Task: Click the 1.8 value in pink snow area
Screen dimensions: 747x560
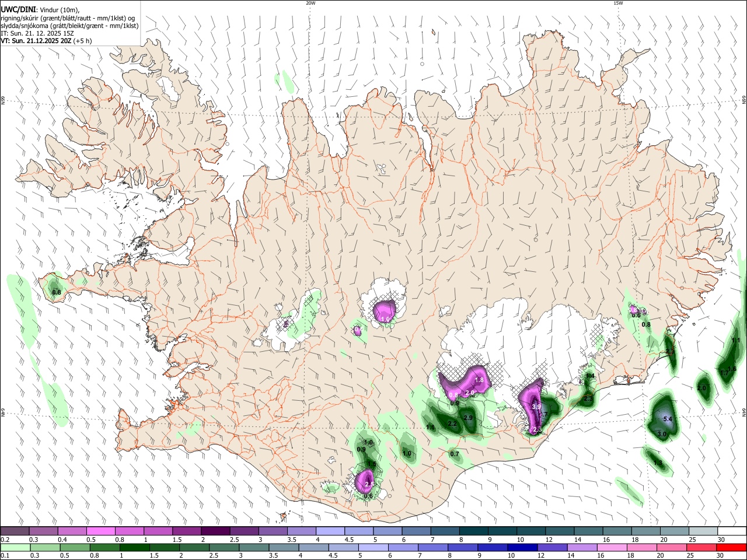Action: 480,380
